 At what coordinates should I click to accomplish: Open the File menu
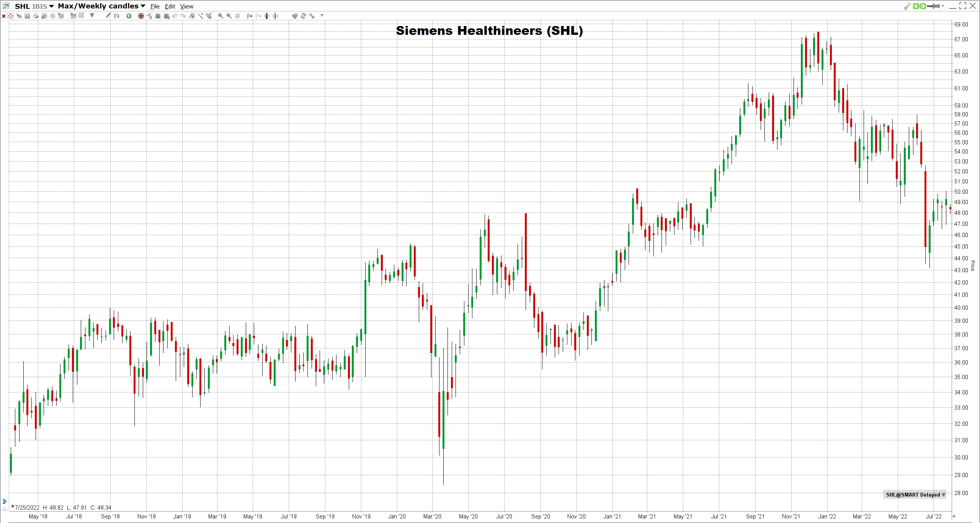tap(155, 7)
